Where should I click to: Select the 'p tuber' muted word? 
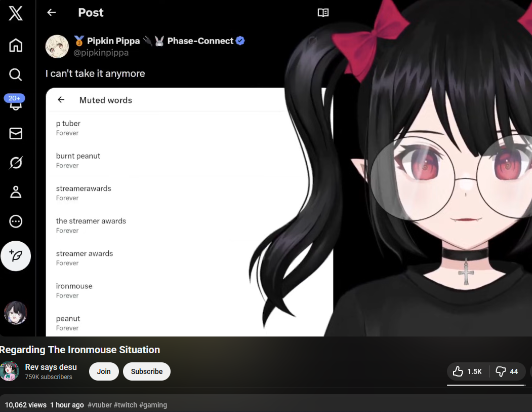[x=68, y=123]
